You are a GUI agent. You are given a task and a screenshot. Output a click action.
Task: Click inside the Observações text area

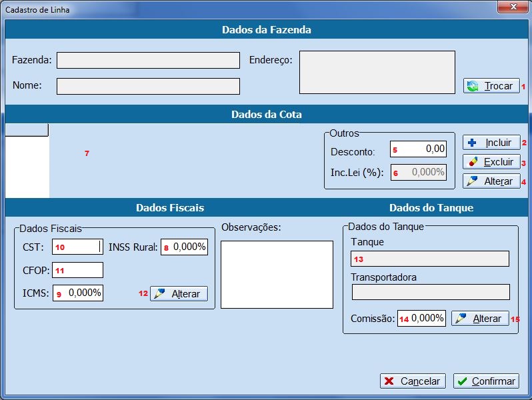tap(276, 274)
